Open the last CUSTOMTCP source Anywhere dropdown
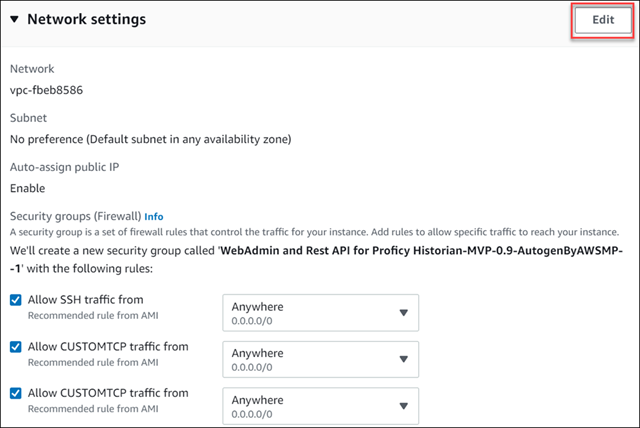This screenshot has width=640, height=428. pos(320,406)
